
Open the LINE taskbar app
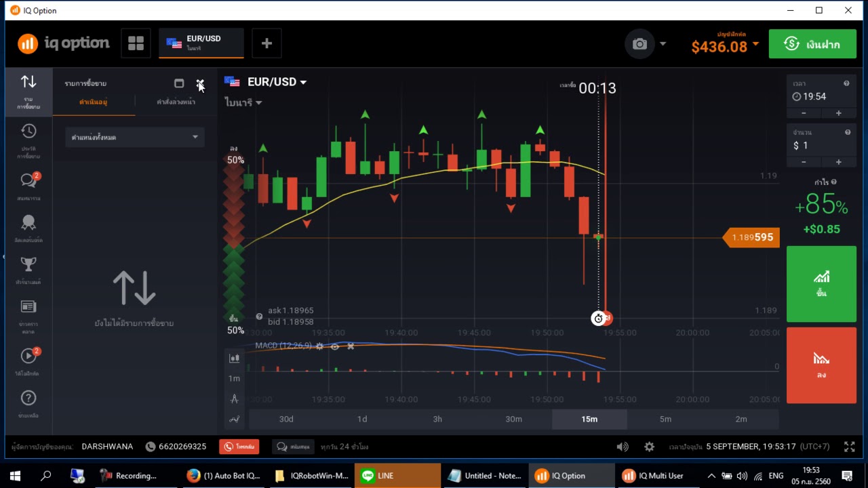[397, 476]
